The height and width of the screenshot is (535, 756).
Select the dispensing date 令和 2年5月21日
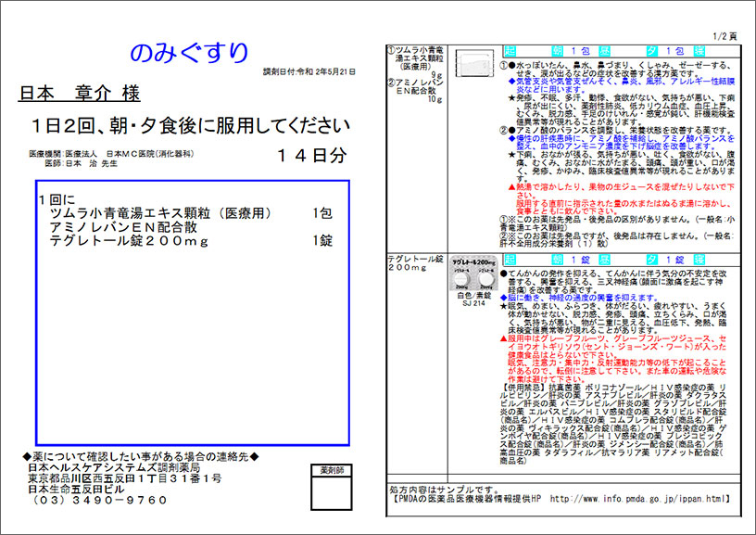pos(326,72)
